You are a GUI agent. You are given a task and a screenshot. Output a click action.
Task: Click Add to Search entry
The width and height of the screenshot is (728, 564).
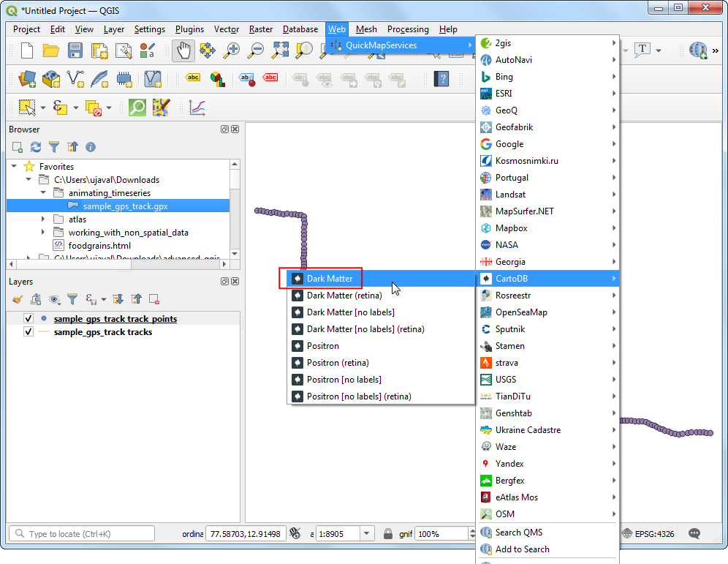[548, 549]
